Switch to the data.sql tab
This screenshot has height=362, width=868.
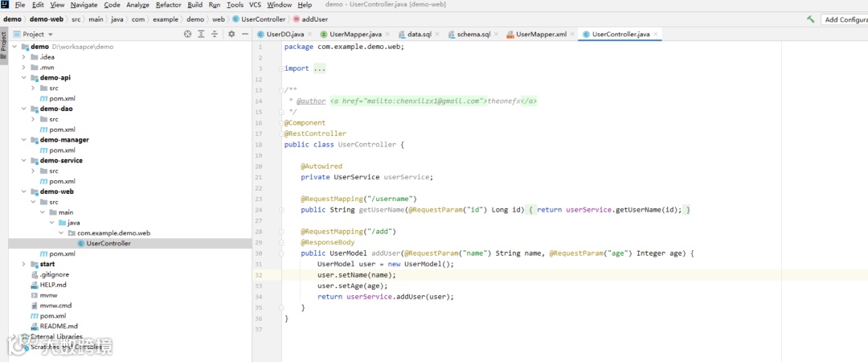point(419,35)
